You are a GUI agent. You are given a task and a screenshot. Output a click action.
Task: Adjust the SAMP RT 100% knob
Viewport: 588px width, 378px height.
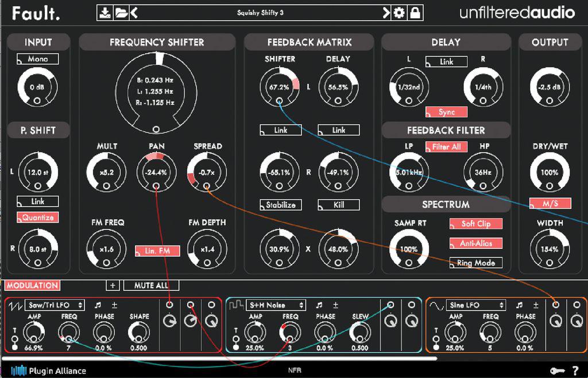pos(409,249)
